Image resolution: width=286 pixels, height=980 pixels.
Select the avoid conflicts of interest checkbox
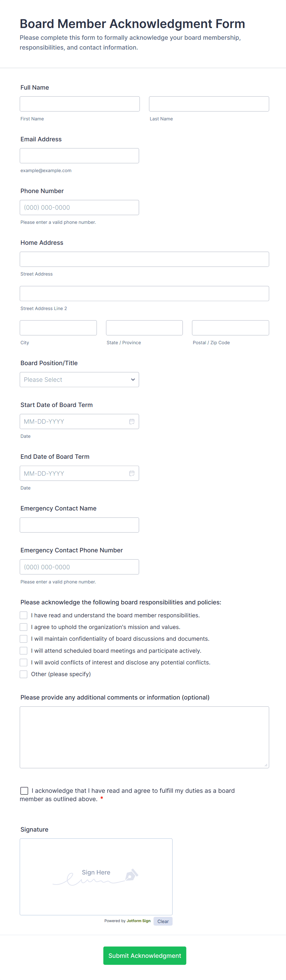tap(24, 662)
